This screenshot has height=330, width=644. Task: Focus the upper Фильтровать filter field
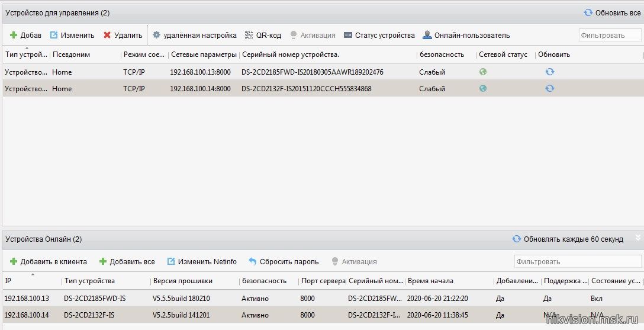pos(610,36)
